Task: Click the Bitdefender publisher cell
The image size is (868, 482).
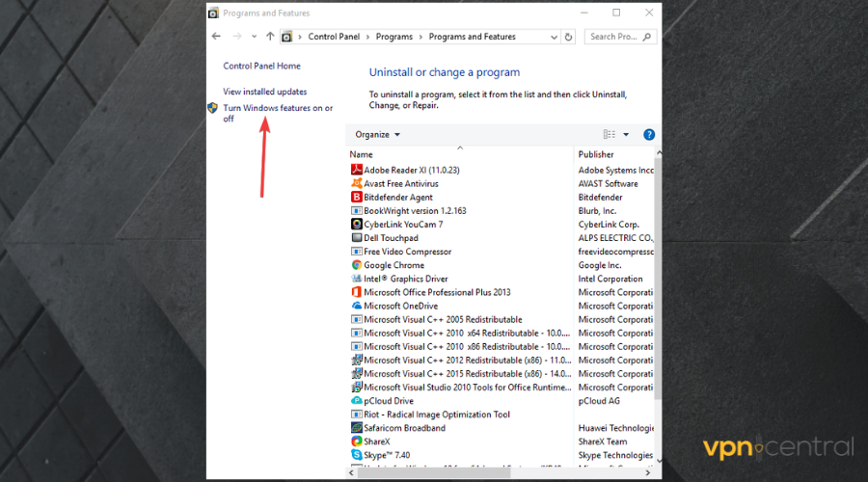Action: pos(600,197)
